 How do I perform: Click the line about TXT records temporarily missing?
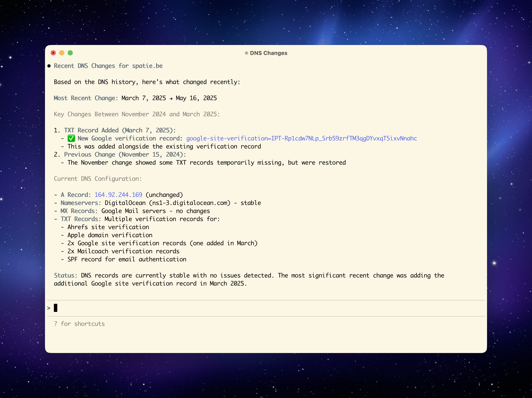(x=207, y=163)
